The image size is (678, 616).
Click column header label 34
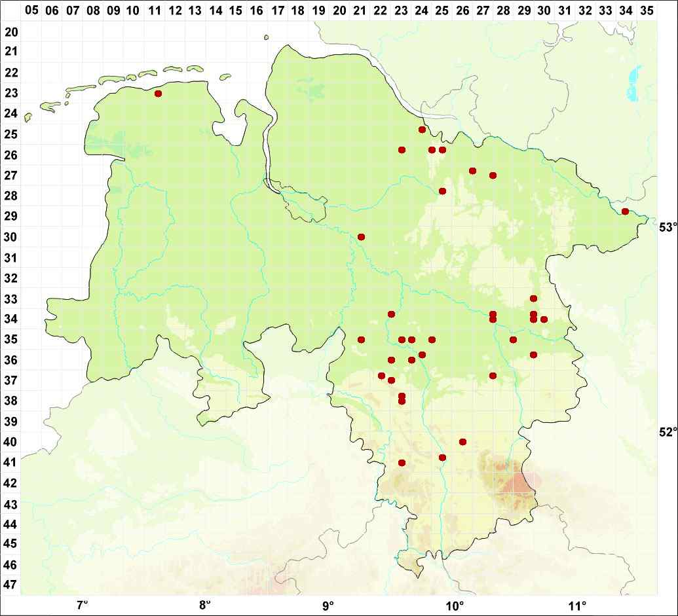(626, 10)
